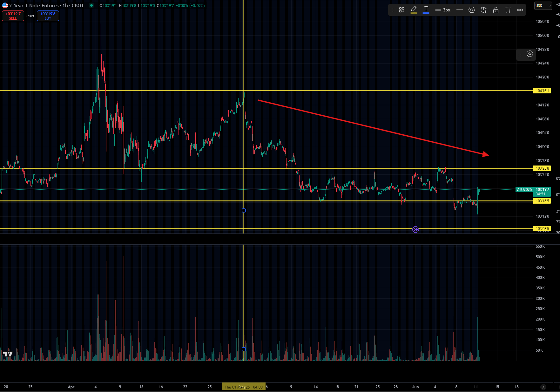This screenshot has width=560, height=392.
Task: Click the O103'19'1 open value in header
Action: tap(108, 6)
